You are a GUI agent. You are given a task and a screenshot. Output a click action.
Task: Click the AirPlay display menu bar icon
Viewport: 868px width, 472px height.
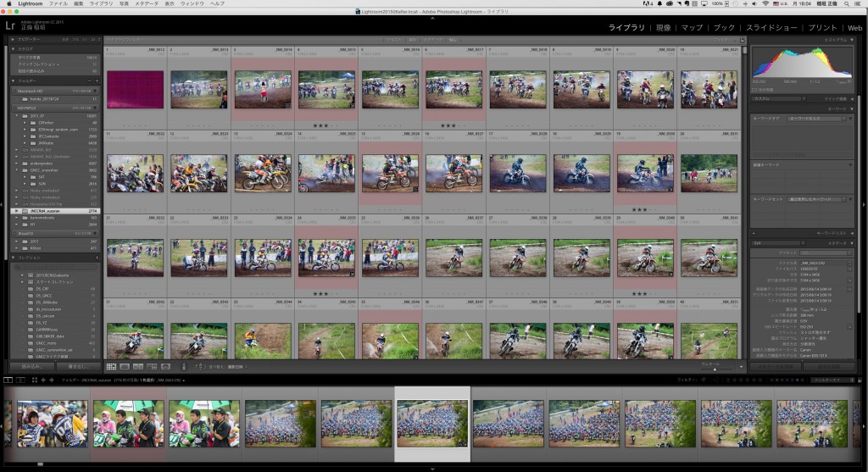pyautogui.click(x=704, y=3)
